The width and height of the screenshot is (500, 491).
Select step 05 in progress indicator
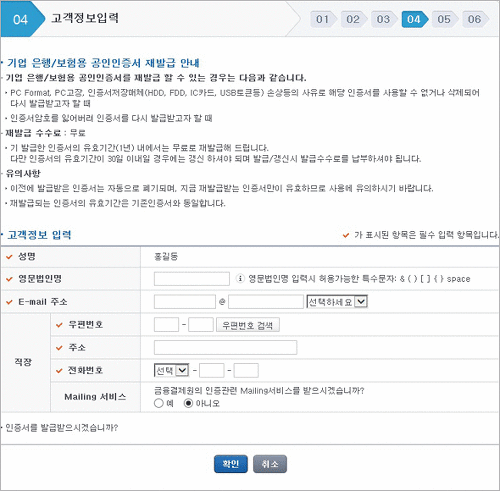(x=444, y=19)
